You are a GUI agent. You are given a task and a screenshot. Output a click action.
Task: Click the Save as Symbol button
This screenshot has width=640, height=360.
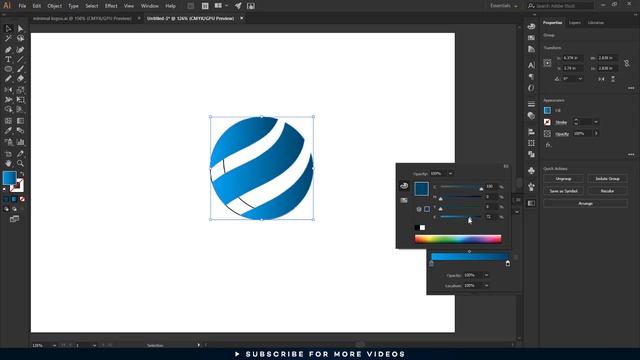click(x=563, y=191)
